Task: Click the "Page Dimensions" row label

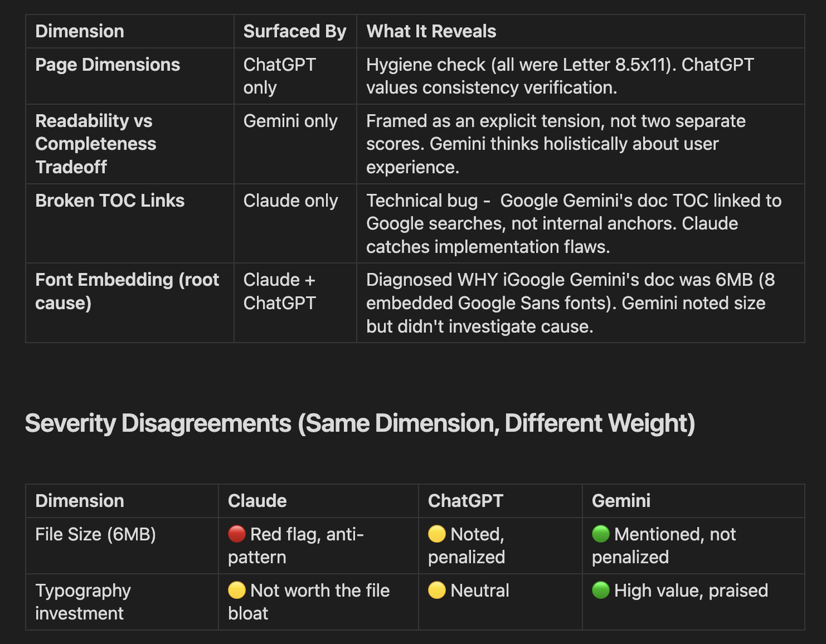Action: click(x=108, y=64)
